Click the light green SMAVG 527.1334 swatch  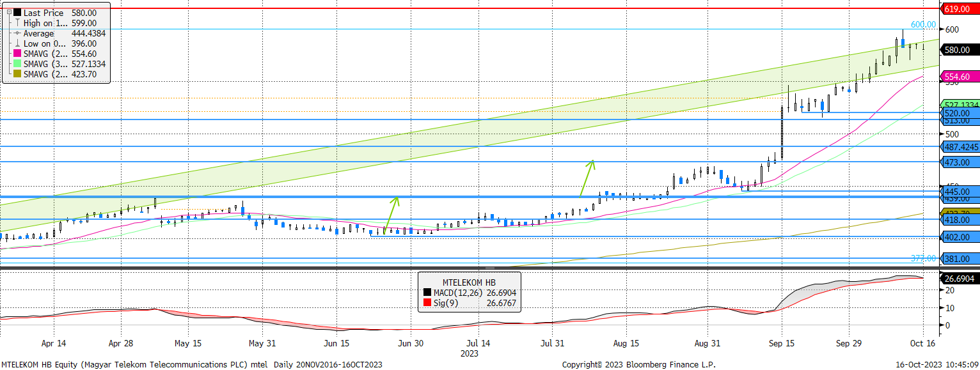pyautogui.click(x=17, y=65)
